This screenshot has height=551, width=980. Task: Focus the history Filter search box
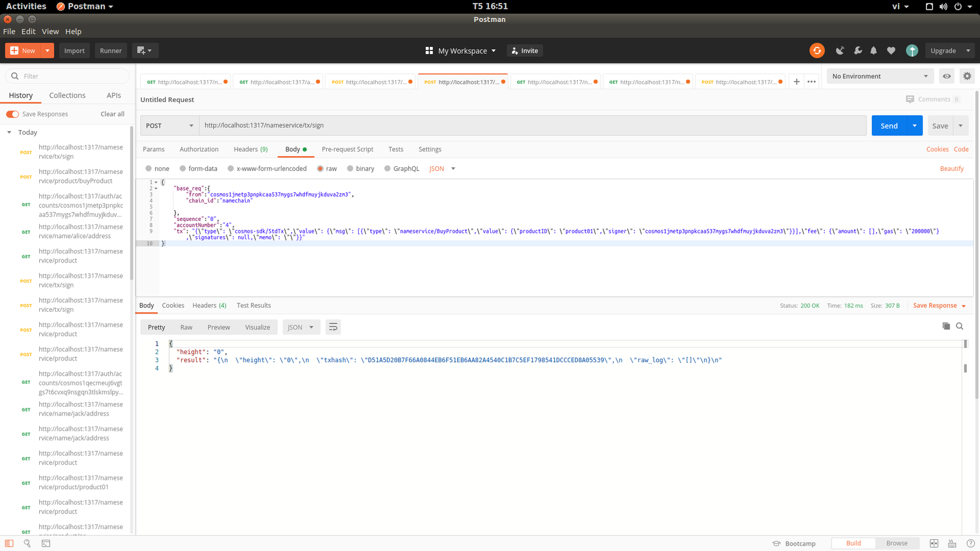click(x=68, y=76)
